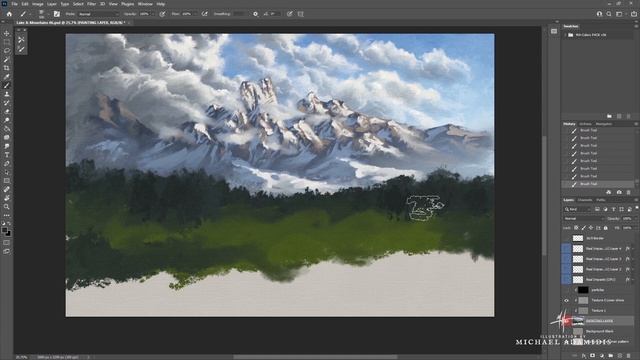Image resolution: width=640 pixels, height=360 pixels.
Task: Open the brush settings panel icon
Action: click(x=56, y=14)
